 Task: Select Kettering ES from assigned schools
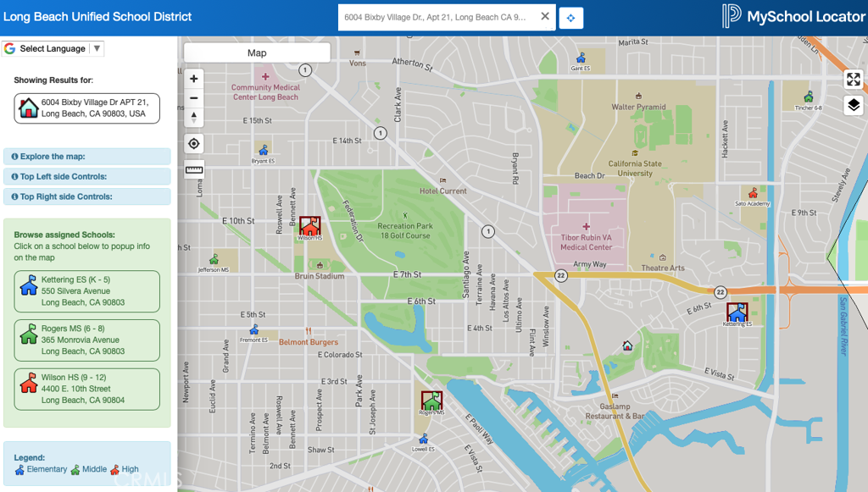[x=86, y=291]
